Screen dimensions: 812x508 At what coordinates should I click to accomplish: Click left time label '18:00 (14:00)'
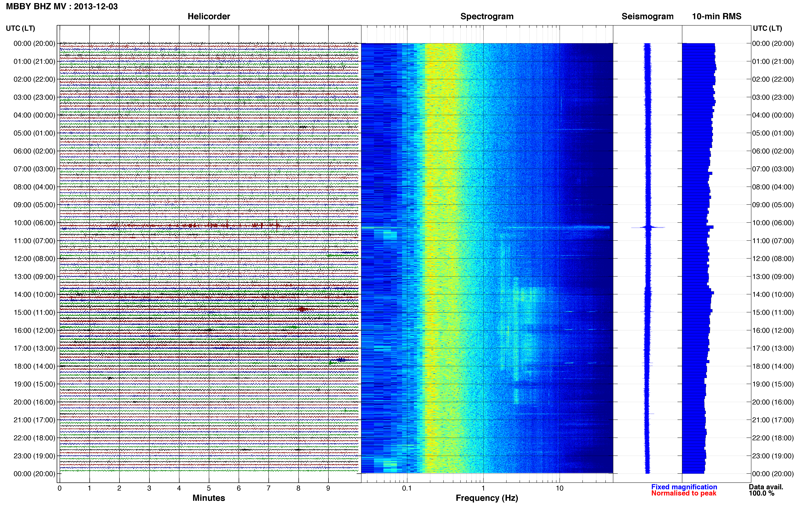pyautogui.click(x=34, y=366)
